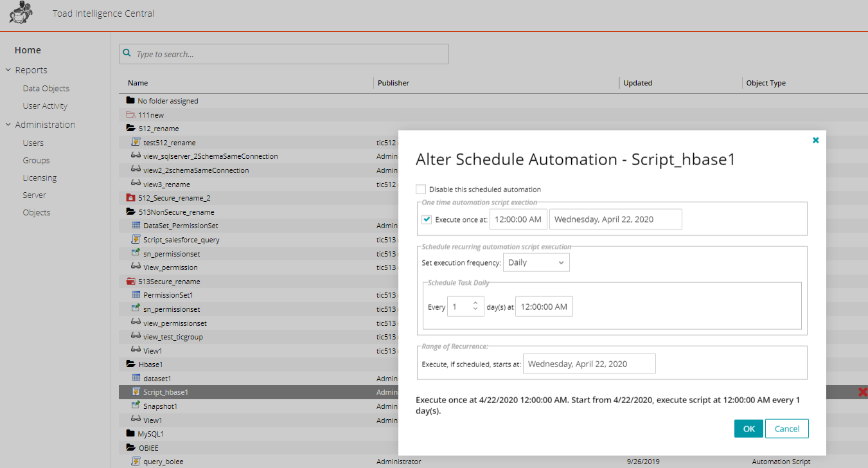
Task: Click the Schedule Task Daily time field
Action: 544,307
